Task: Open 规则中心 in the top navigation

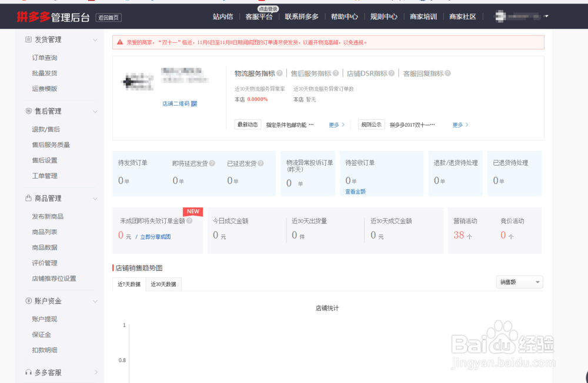Action: pyautogui.click(x=383, y=16)
